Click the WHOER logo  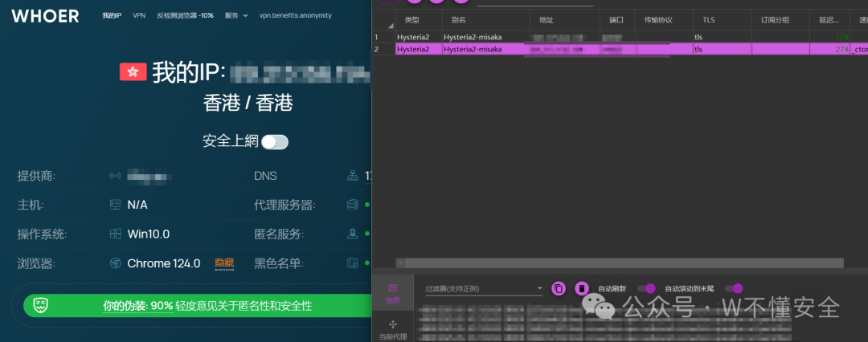(45, 16)
